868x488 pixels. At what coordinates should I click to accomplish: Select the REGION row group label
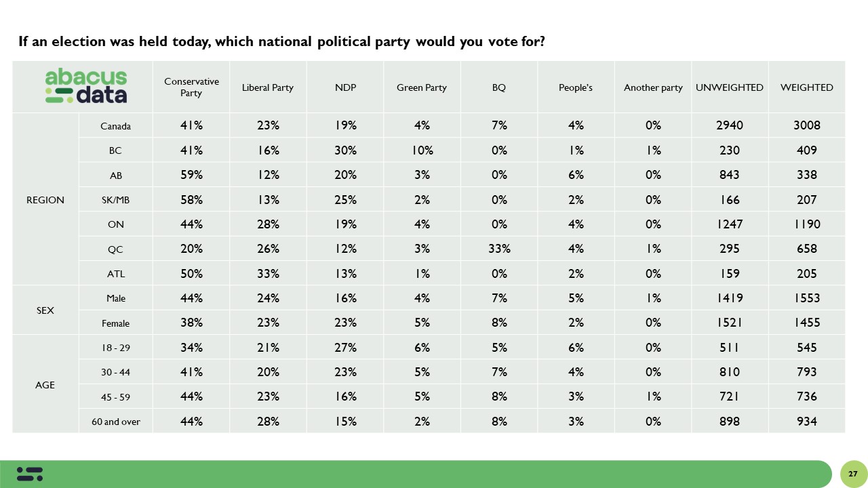tap(45, 200)
